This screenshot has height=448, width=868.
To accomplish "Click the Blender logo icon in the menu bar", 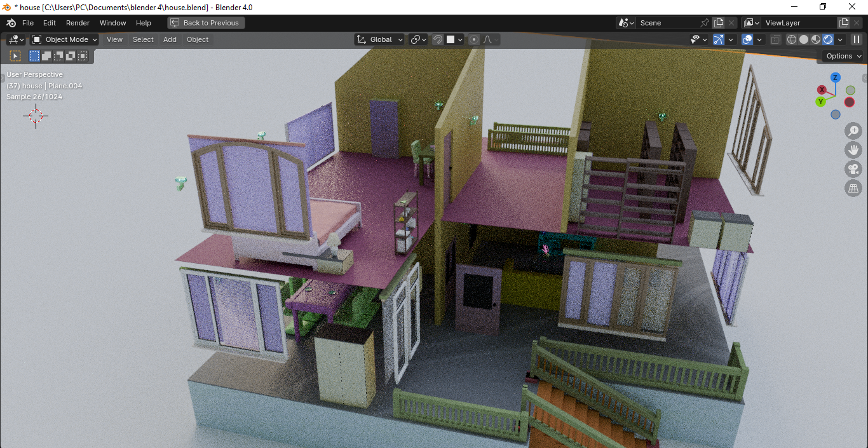I will (x=11, y=23).
